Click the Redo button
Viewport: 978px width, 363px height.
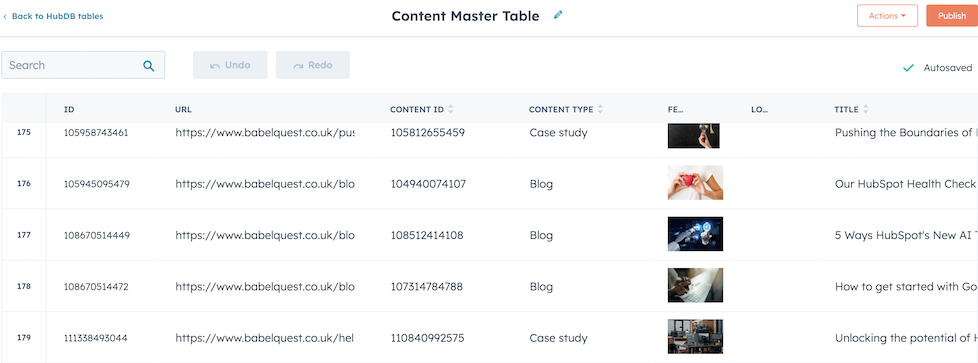[x=312, y=65]
